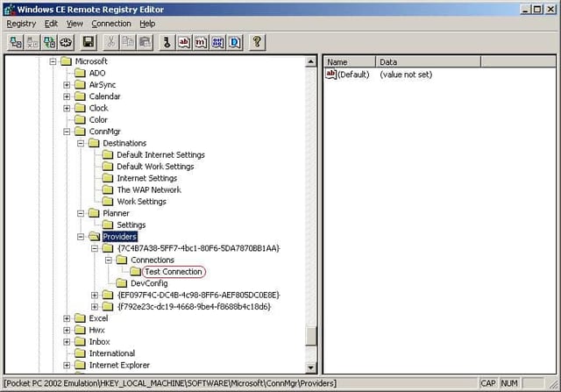Open the Registry menu

click(x=21, y=24)
